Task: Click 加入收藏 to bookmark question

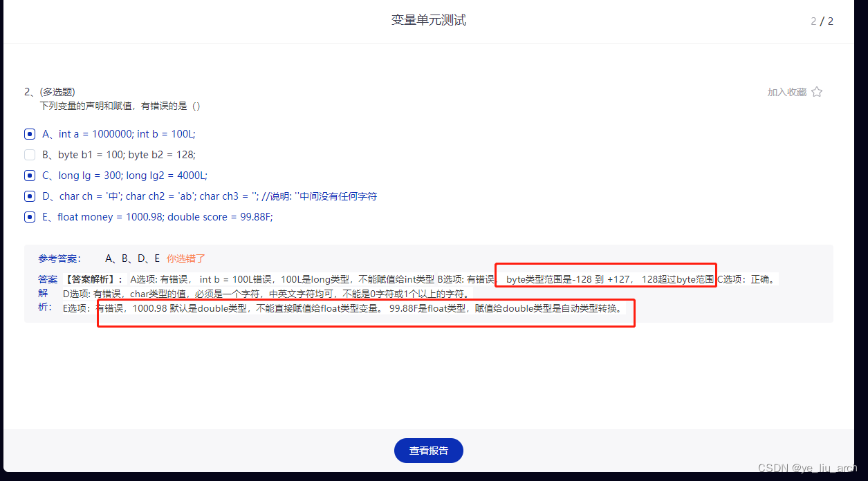Action: (x=787, y=92)
